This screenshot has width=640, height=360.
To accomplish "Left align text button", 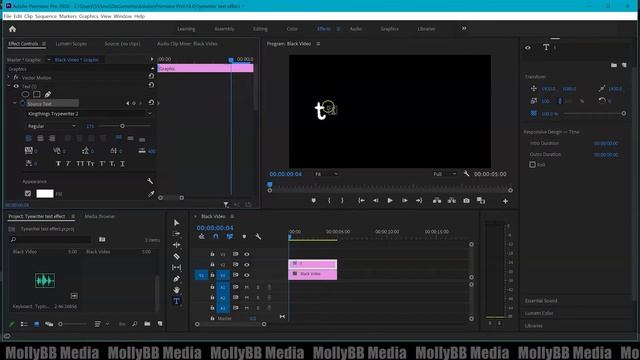I will (x=29, y=138).
